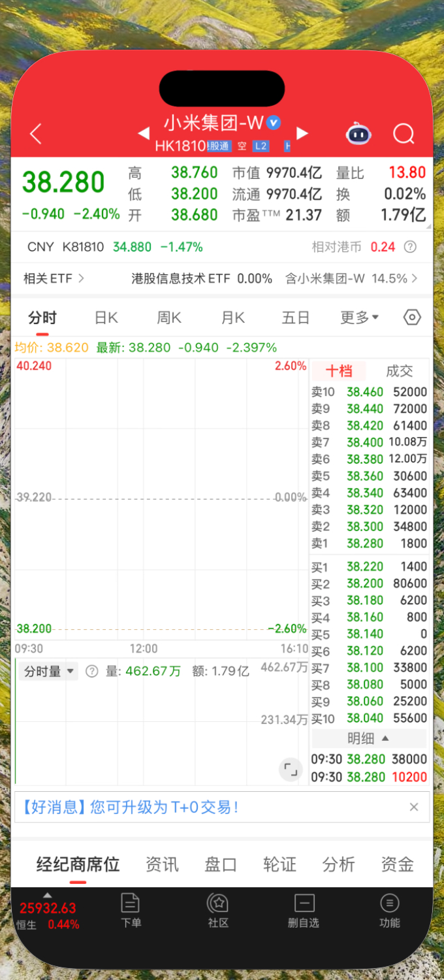Select 买7 38.100 33800 row
This screenshot has height=980, width=444.
point(369,668)
